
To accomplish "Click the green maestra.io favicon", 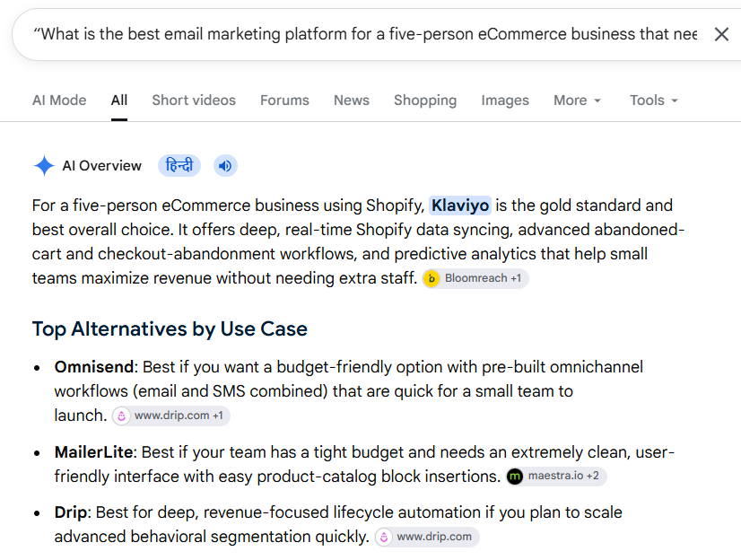I will [x=515, y=477].
